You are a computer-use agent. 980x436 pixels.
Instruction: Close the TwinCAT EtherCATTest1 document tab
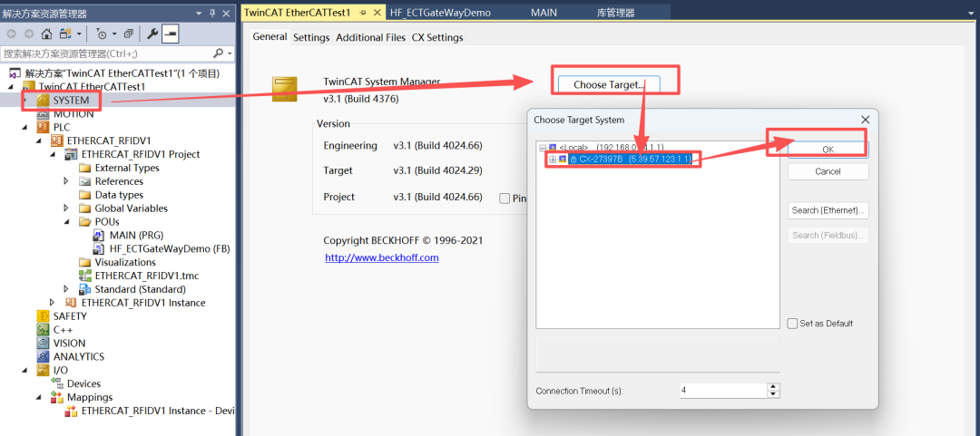(377, 13)
